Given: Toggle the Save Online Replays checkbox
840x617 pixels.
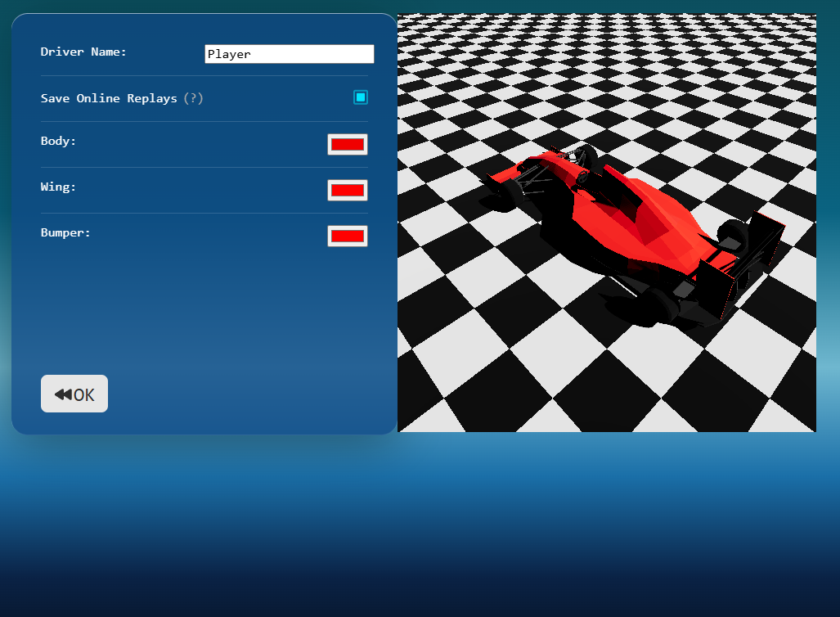Looking at the screenshot, I should (x=361, y=97).
